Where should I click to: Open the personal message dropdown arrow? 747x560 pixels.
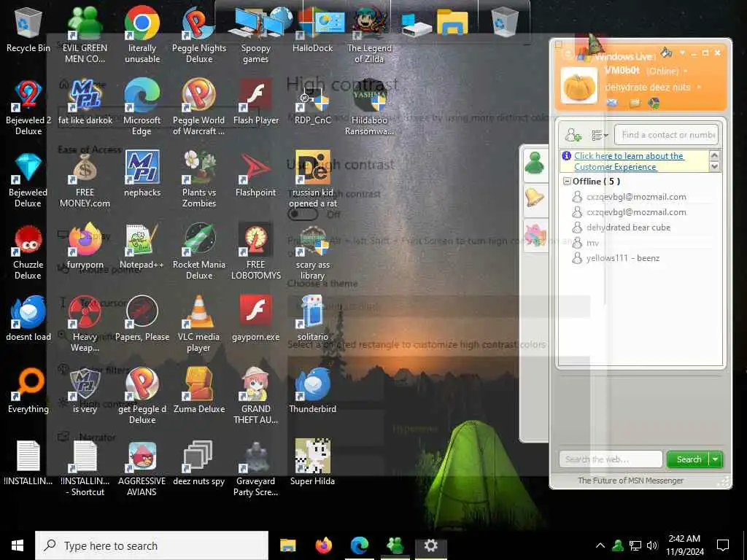pos(699,87)
